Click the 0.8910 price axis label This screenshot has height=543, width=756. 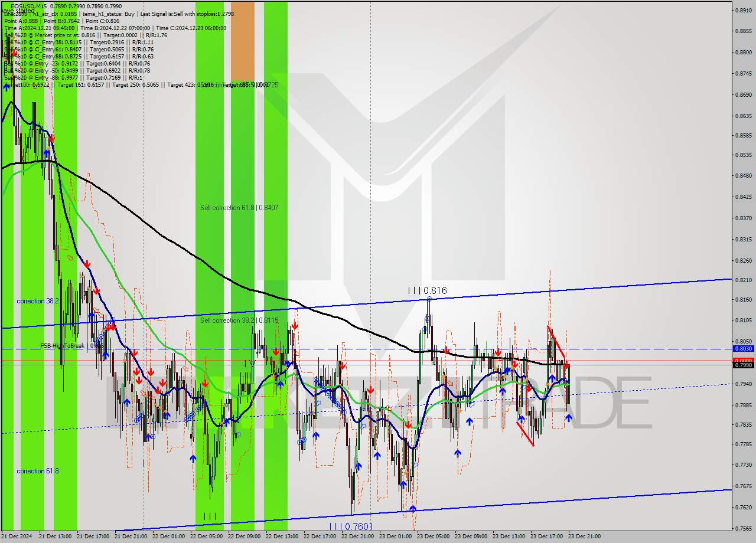pyautogui.click(x=743, y=10)
